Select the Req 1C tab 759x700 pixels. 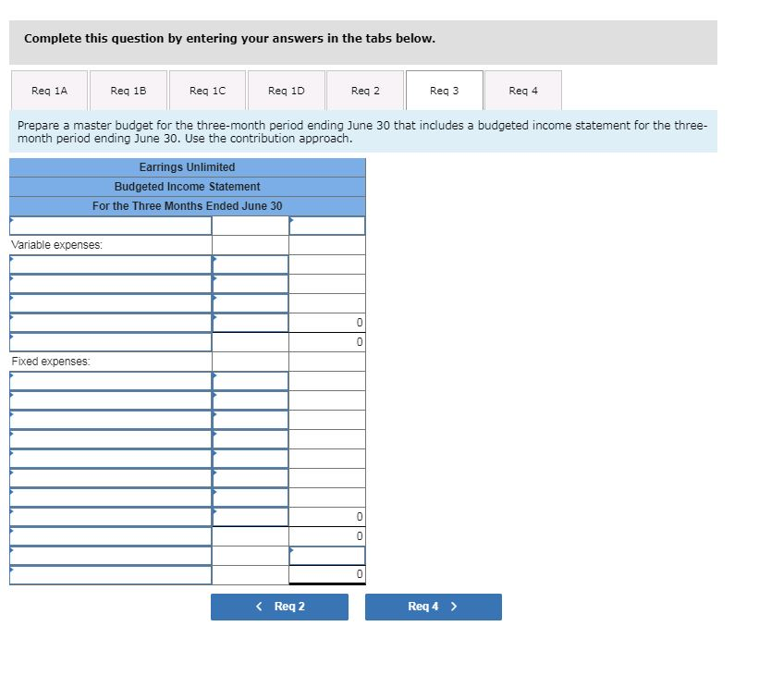point(207,91)
